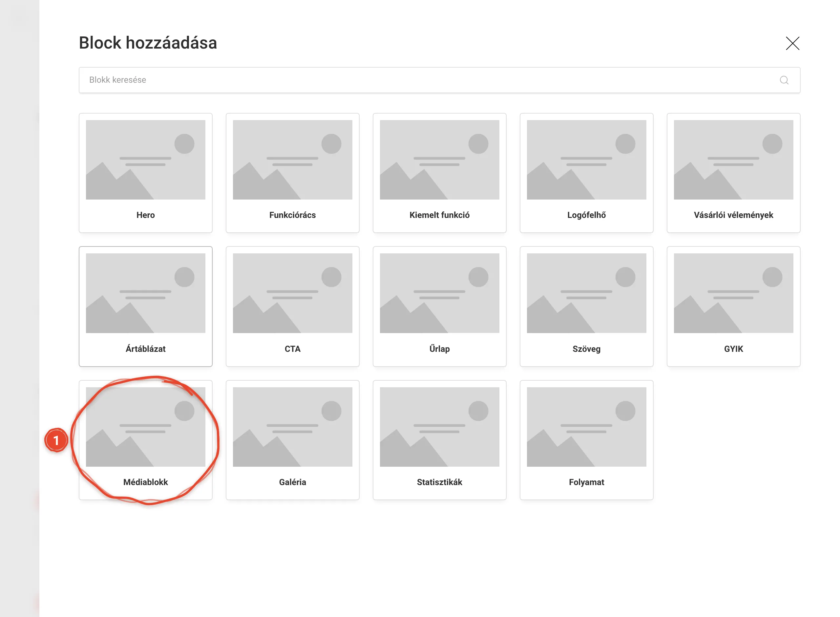Screen dimensions: 840x617
Task: Add the CTA block
Action: (x=292, y=306)
